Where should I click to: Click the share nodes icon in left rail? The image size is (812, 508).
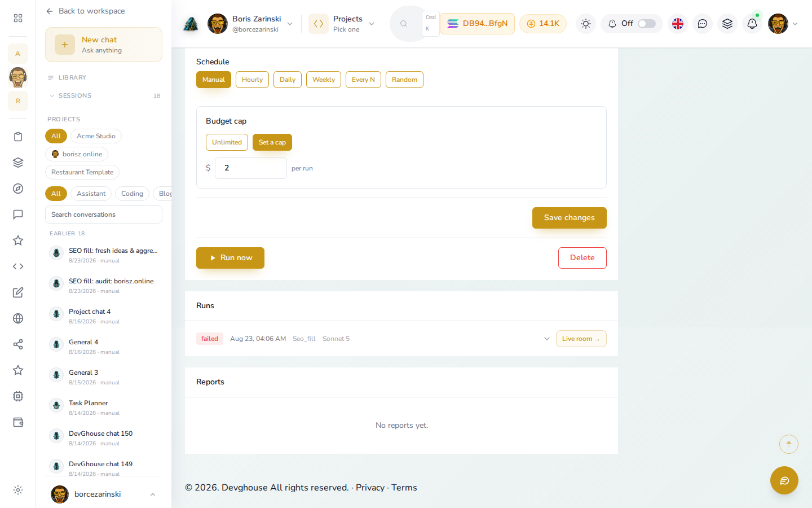[x=18, y=344]
